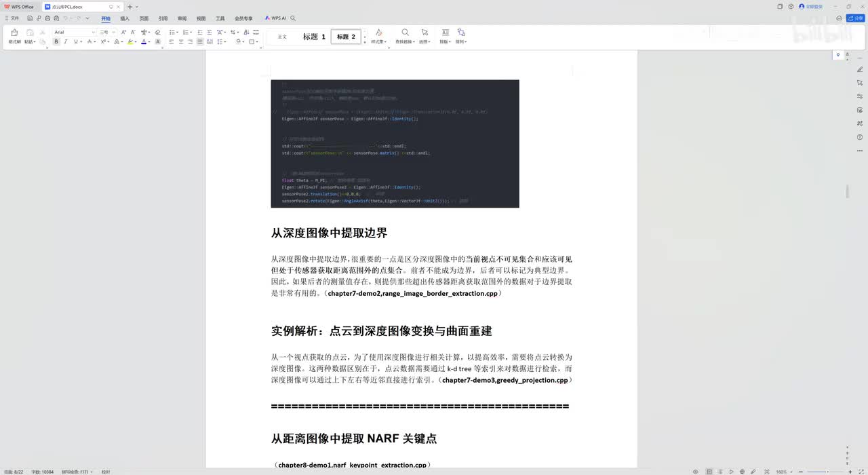The image size is (868, 475).
Task: Click the bullet list icon
Action: pos(171,32)
